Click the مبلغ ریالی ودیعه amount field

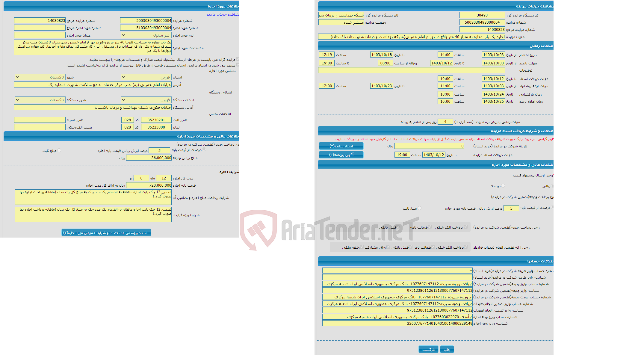coord(153,160)
